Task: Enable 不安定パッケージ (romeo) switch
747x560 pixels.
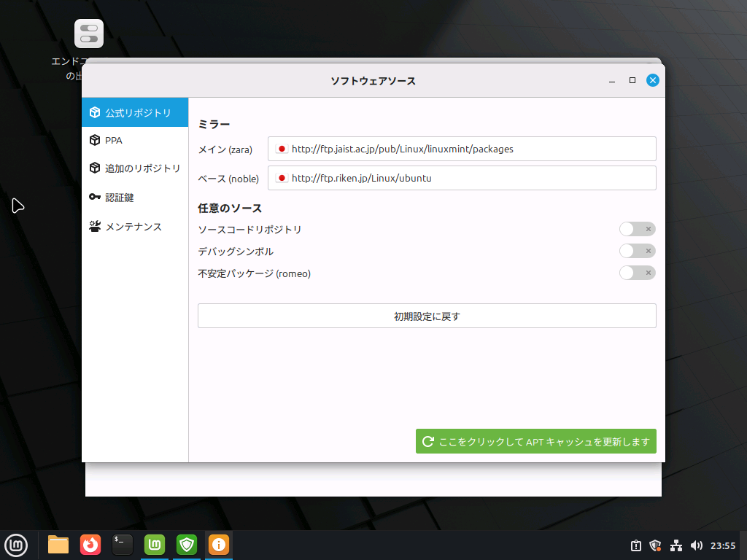Action: coord(637,273)
